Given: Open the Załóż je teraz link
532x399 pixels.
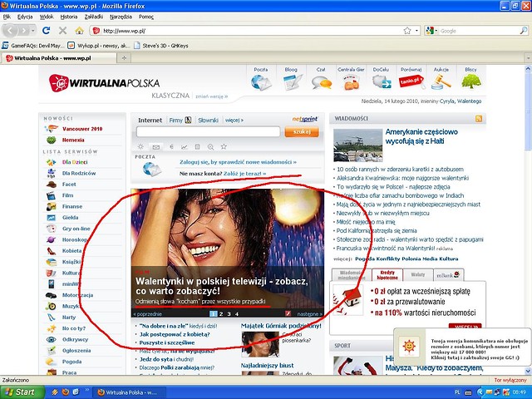Looking at the screenshot, I should click(244, 174).
